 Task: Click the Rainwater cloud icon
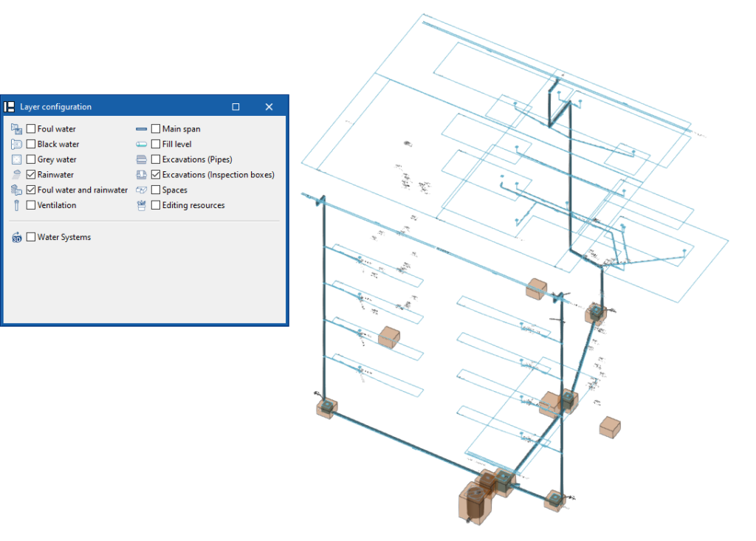tap(16, 174)
